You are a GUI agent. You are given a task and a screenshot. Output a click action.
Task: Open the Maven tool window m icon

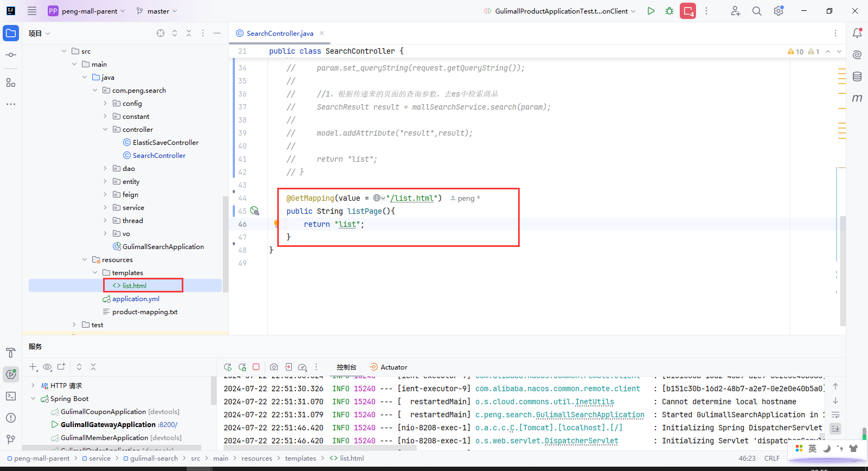click(857, 98)
